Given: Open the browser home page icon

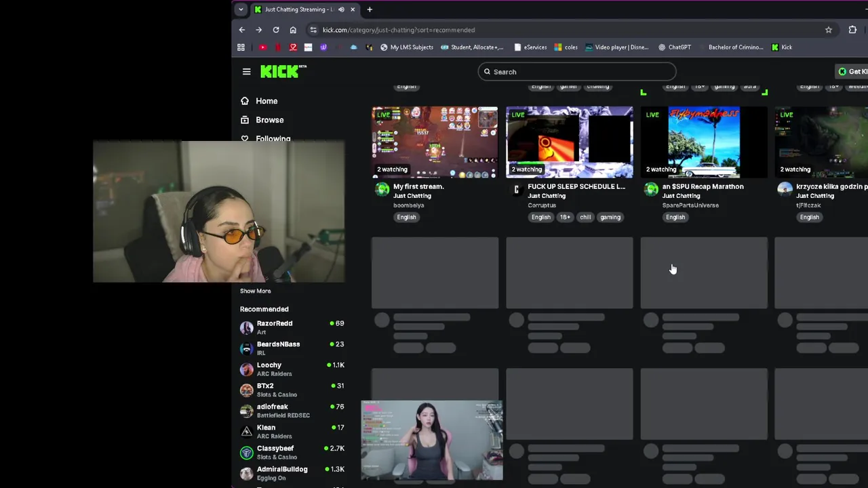Looking at the screenshot, I should pyautogui.click(x=293, y=30).
